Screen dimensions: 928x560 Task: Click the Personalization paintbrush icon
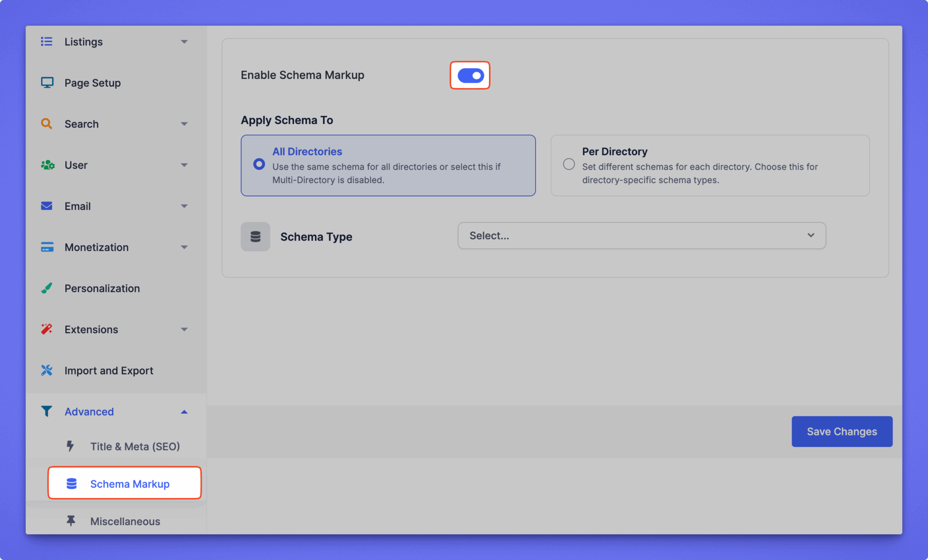pyautogui.click(x=47, y=288)
